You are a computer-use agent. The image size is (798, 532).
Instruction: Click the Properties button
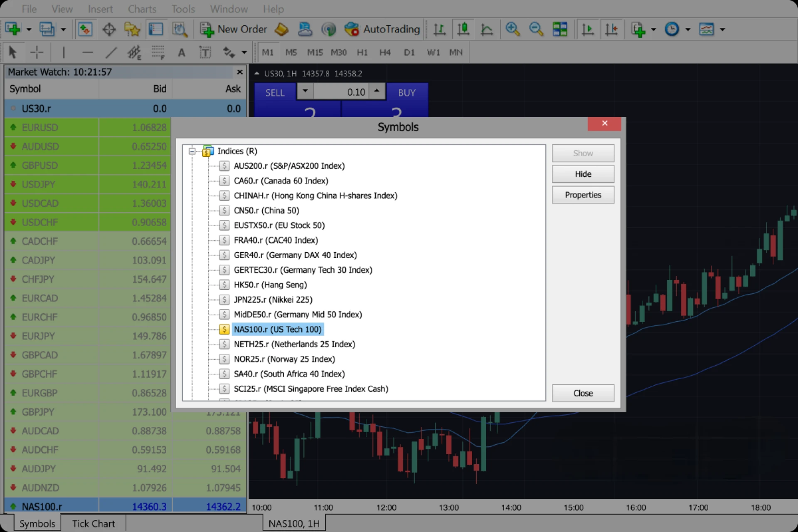[583, 195]
